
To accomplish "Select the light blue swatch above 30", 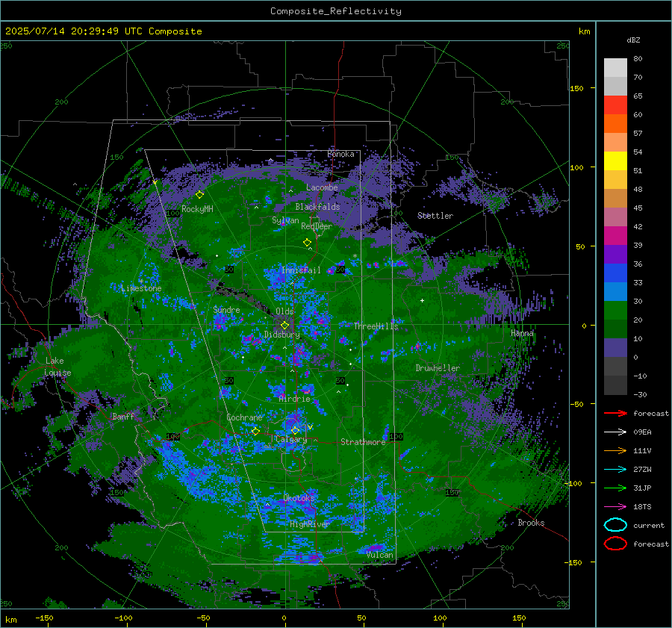I will point(615,291).
